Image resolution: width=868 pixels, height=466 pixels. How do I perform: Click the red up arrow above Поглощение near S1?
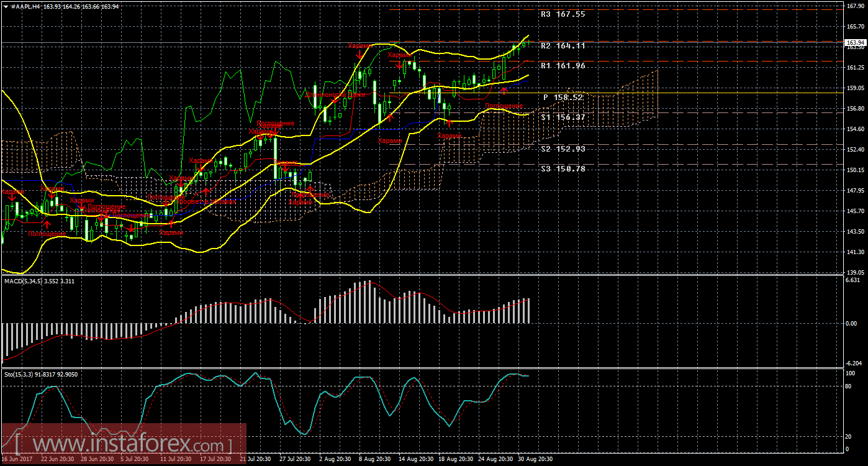point(504,91)
